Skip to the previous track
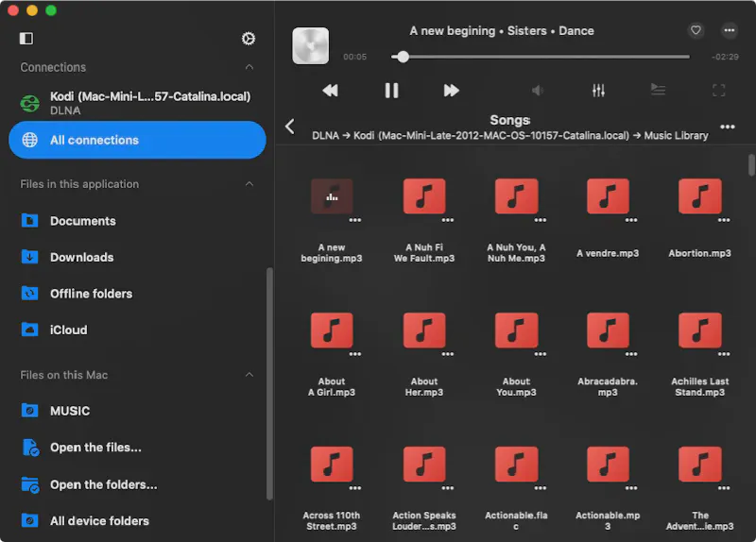 330,91
